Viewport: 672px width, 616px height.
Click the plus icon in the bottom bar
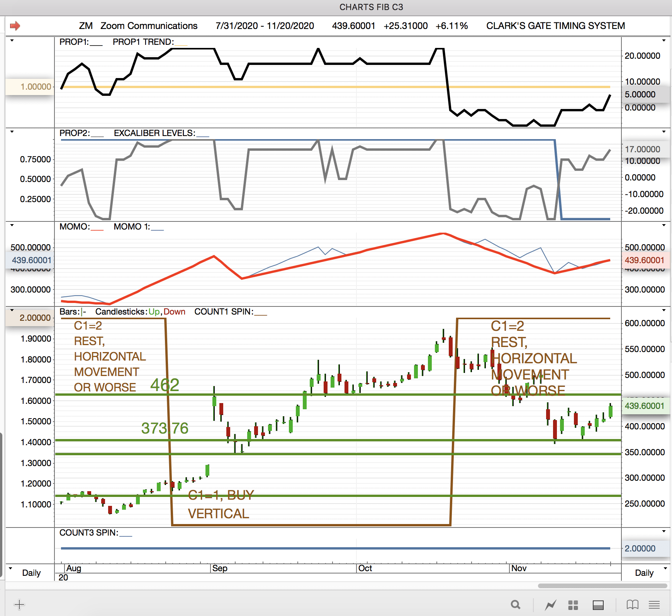click(19, 604)
